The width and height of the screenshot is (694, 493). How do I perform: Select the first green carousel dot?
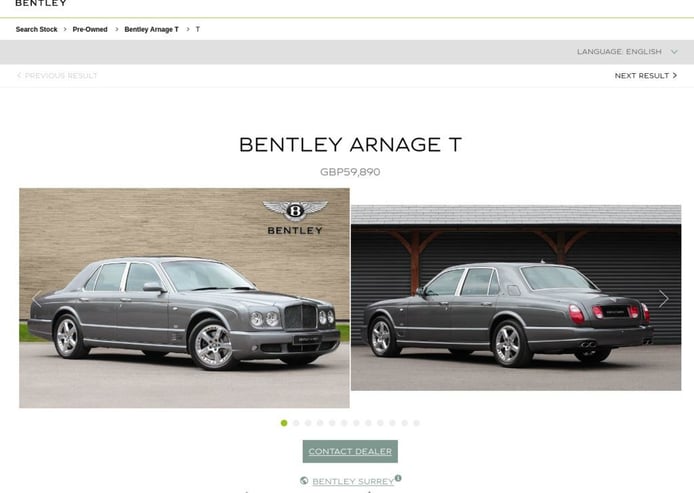pyautogui.click(x=284, y=423)
